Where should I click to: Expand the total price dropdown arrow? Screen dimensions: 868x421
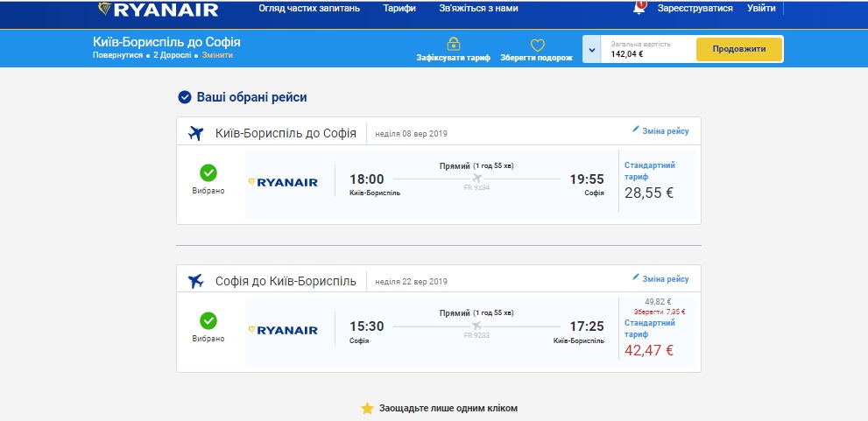pyautogui.click(x=593, y=49)
